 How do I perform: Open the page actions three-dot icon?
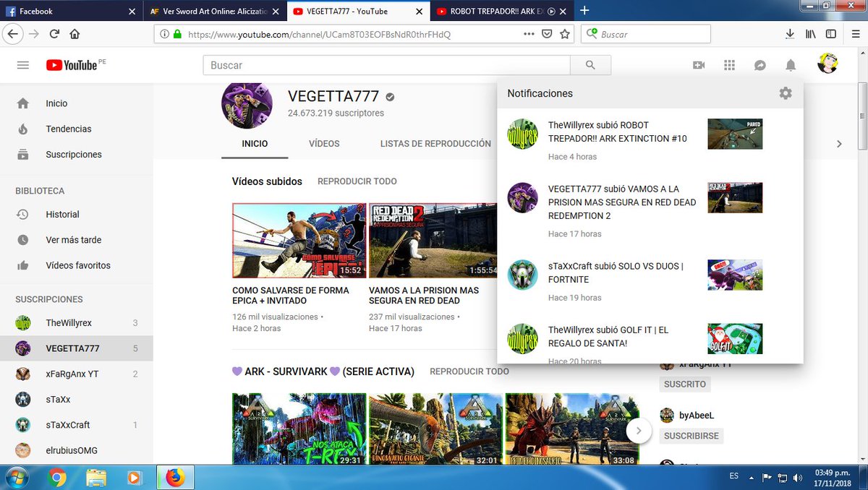coord(530,34)
